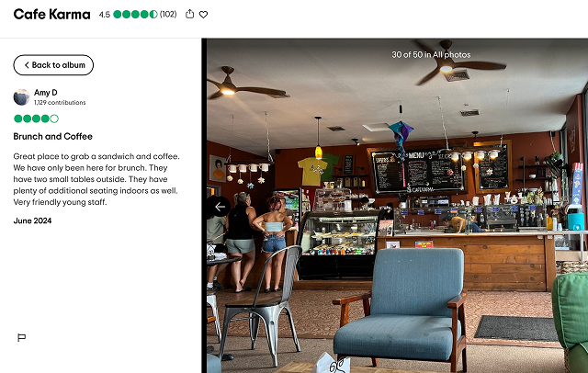Click the 4.5 rating score
Viewport: 588px width, 373px height.
[104, 15]
